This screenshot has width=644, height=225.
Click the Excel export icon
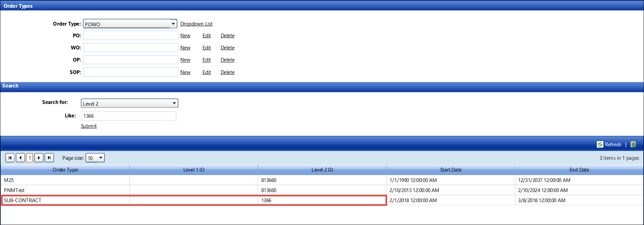(633, 145)
